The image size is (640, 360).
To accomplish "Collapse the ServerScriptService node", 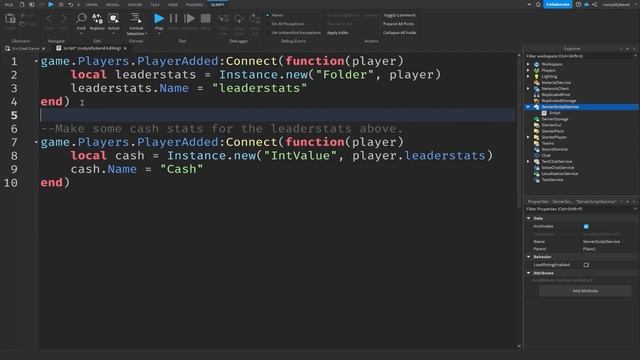I will coord(528,107).
